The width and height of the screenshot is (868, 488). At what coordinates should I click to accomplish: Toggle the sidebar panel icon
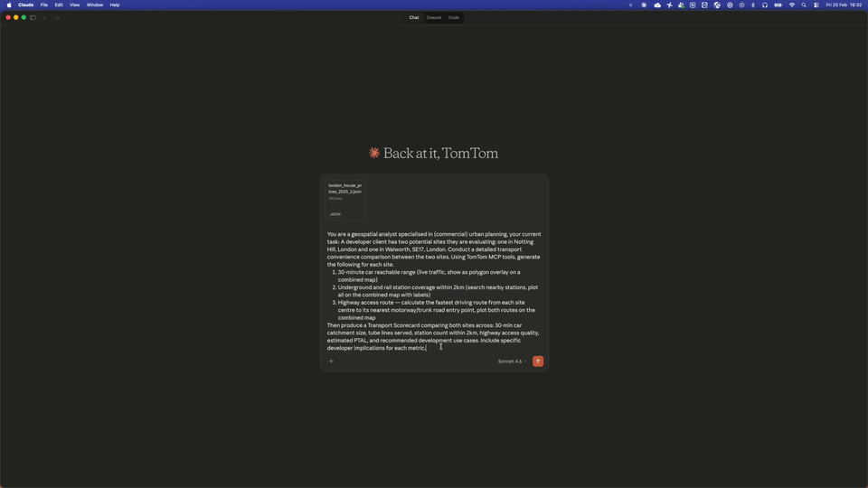[x=33, y=17]
